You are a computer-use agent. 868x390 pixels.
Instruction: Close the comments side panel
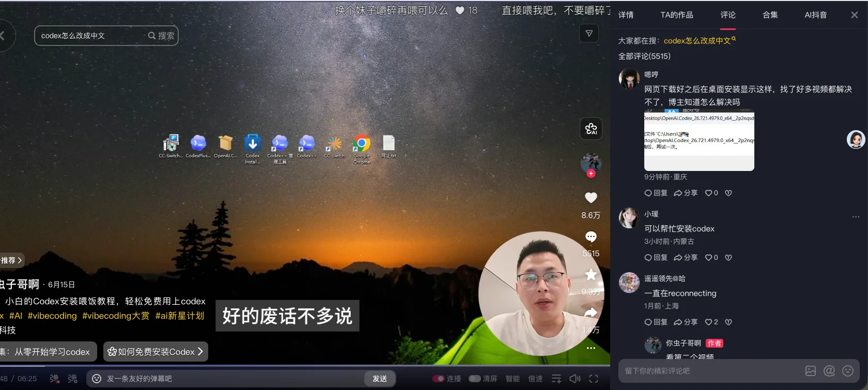[855, 15]
